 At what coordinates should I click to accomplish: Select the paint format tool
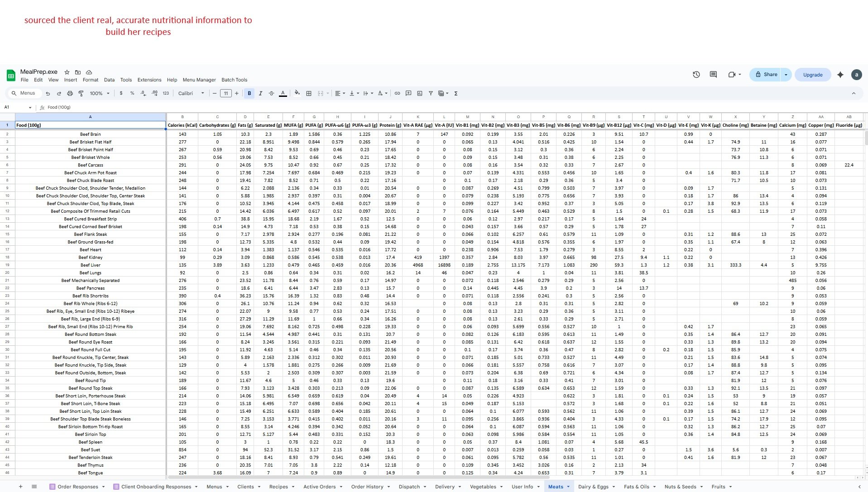pyautogui.click(x=81, y=93)
